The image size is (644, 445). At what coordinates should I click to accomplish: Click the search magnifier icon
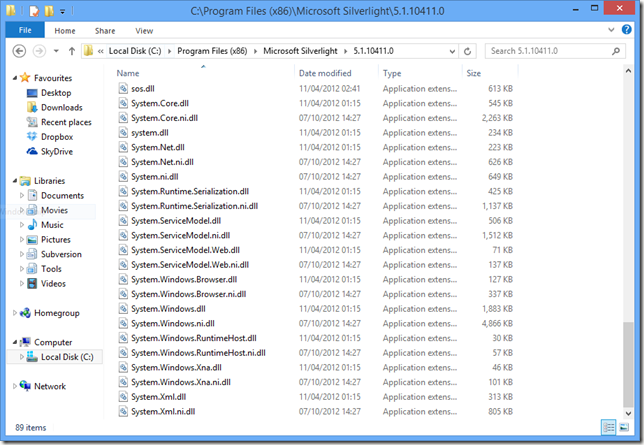(616, 51)
